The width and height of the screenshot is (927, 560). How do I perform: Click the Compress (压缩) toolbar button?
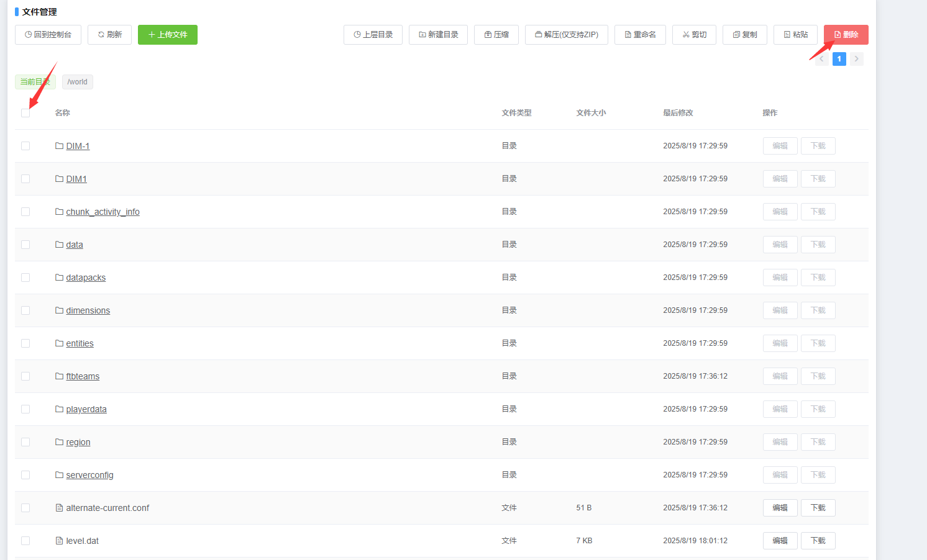[496, 35]
